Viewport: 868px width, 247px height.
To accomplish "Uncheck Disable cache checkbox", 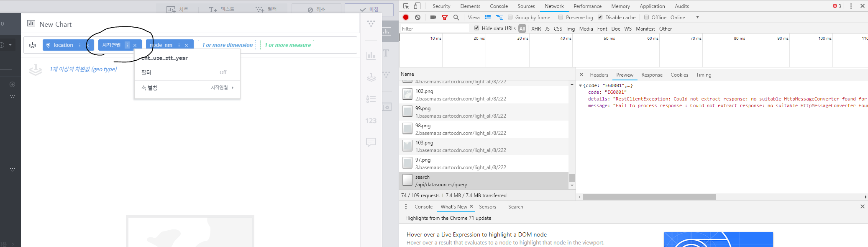I will pos(600,17).
